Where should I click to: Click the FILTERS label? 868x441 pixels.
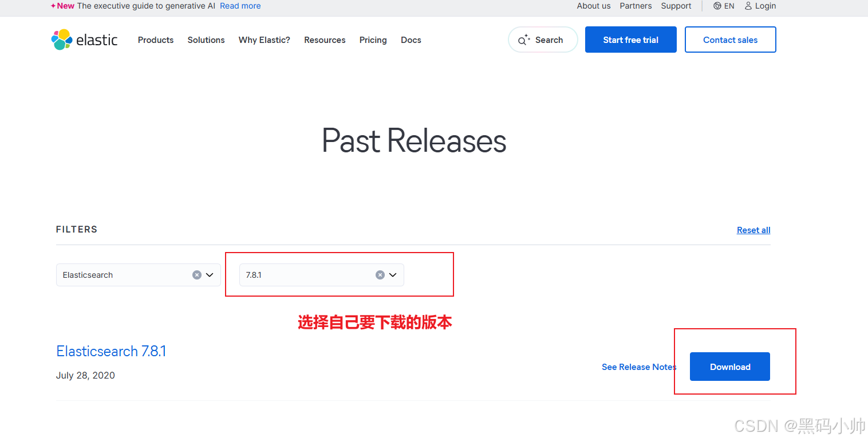[x=77, y=229]
